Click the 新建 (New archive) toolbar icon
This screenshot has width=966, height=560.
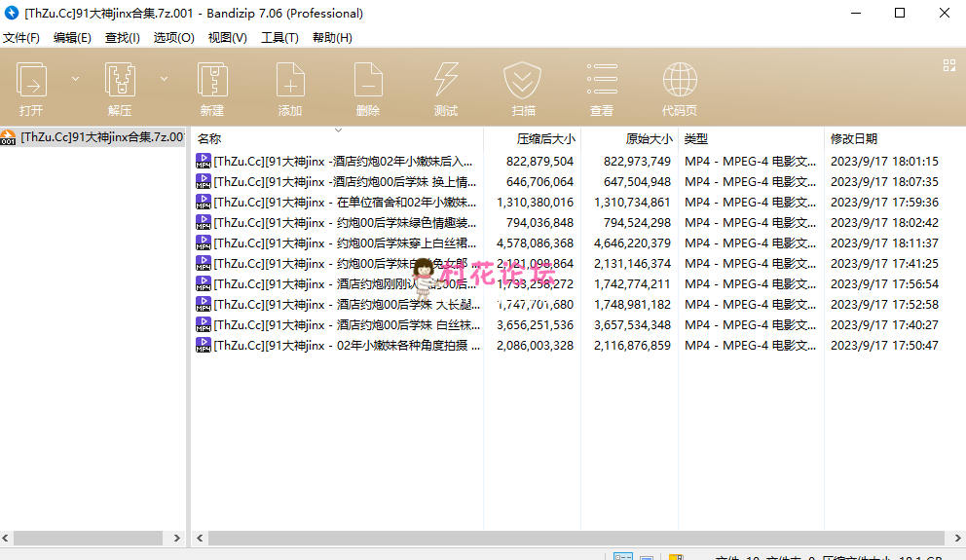(x=212, y=80)
